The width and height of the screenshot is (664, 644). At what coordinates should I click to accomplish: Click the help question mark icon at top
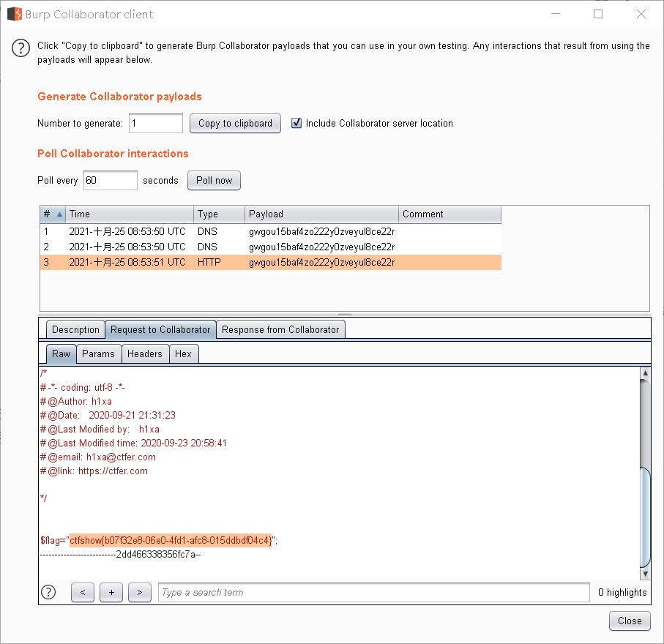(20, 48)
